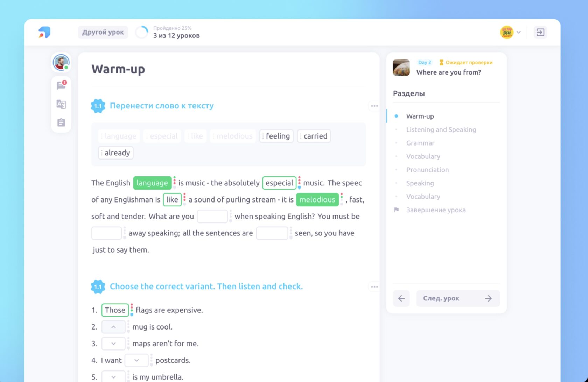Click the user profile avatar

coord(506,32)
